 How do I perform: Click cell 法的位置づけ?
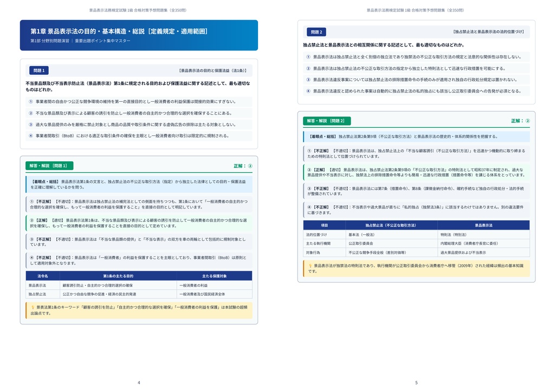point(324,234)
